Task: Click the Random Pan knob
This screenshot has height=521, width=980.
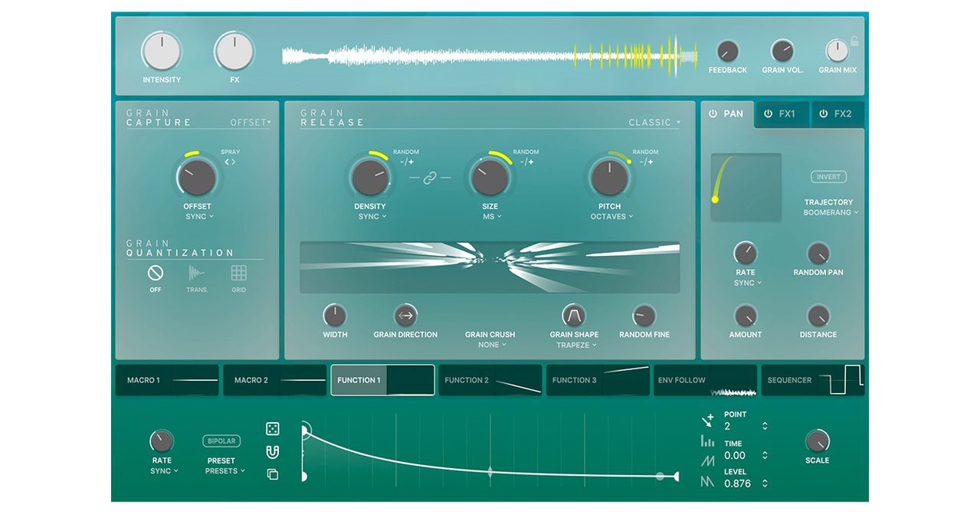Action: [818, 254]
